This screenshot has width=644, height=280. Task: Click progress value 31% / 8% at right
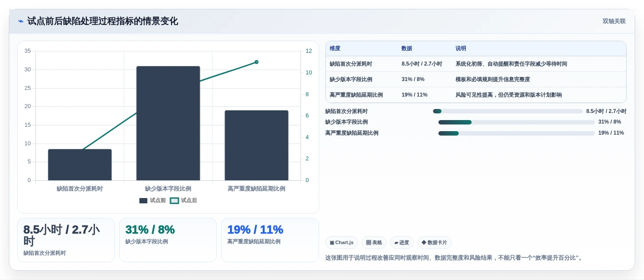610,122
